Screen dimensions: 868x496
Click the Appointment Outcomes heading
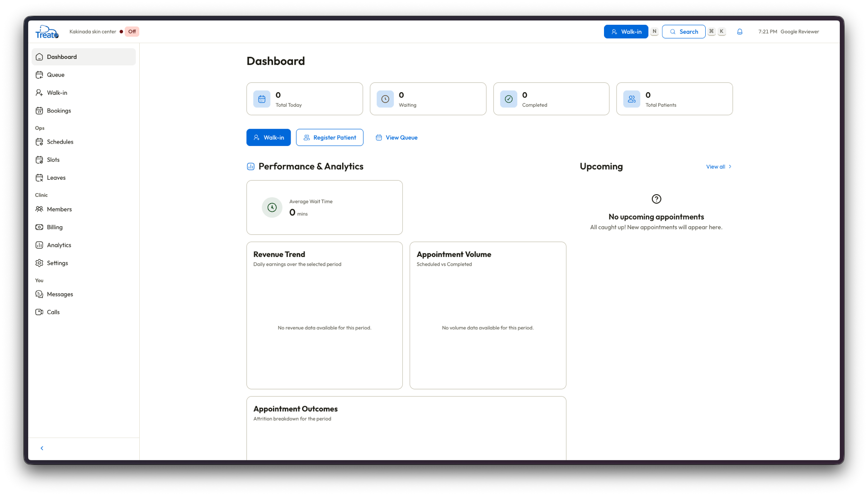pyautogui.click(x=296, y=409)
